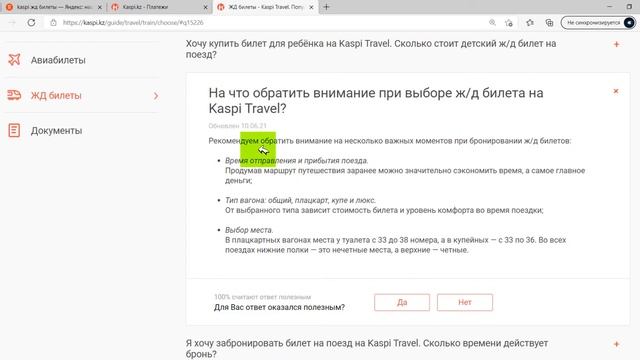
Task: Click the Не синхронизируется profile button
Action: click(598, 22)
